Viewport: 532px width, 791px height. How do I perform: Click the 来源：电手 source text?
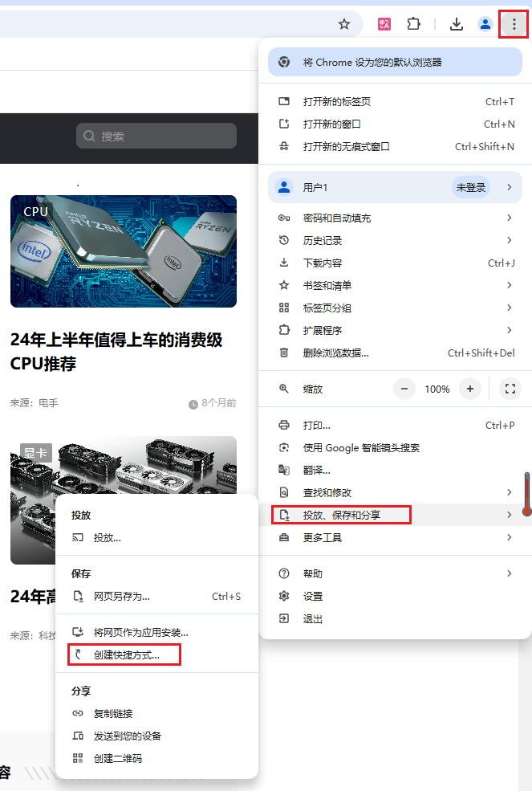35,403
